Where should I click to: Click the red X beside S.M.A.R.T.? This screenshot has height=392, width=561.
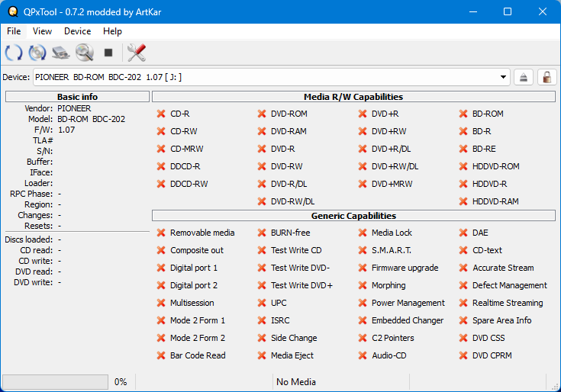[x=363, y=250]
